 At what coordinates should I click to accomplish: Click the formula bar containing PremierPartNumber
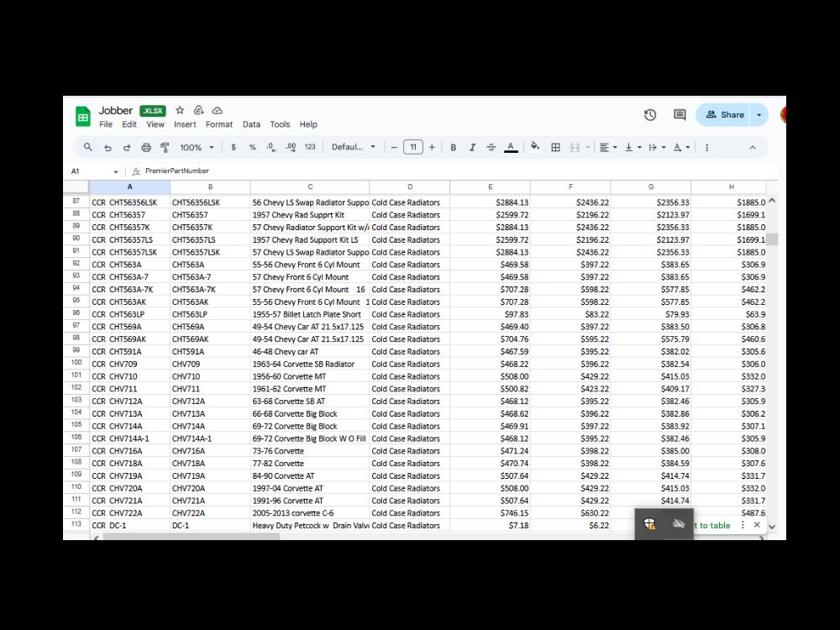coord(455,171)
